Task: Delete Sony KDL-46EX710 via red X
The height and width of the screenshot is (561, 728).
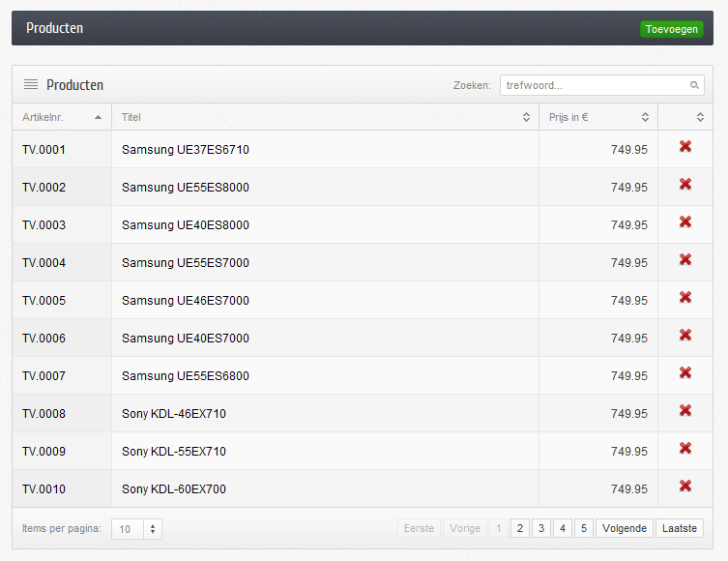Action: tap(685, 410)
